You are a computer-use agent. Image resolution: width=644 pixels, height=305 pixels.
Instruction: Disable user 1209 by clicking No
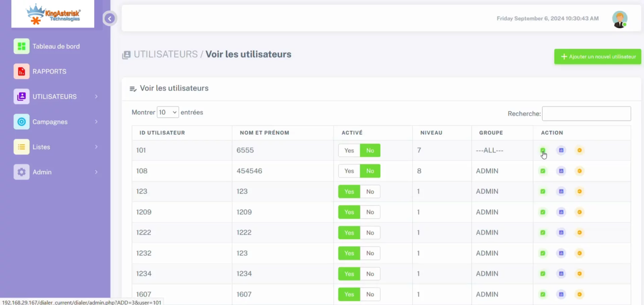[370, 212]
